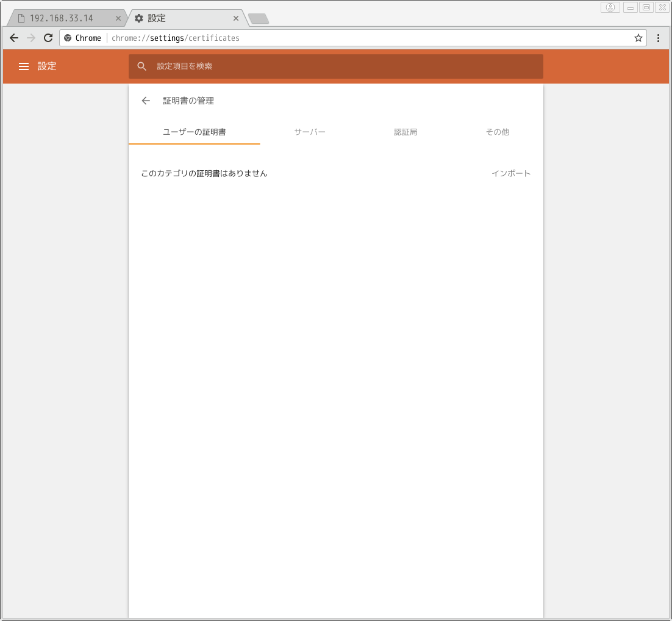672x621 pixels.
Task: Select the ユーザーの証明書 tab
Action: [x=195, y=132]
